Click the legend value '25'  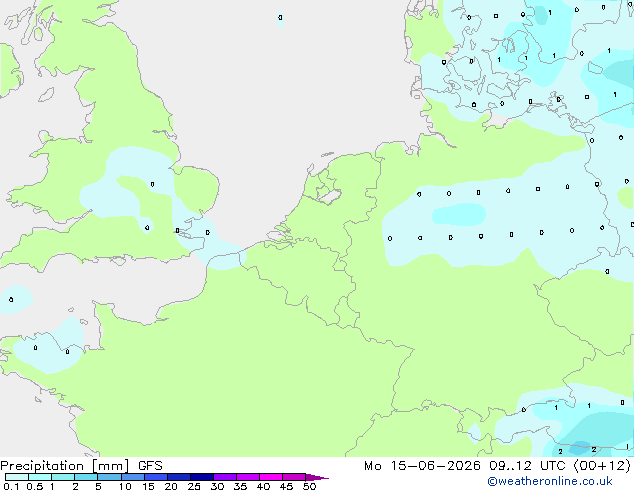[194, 486]
